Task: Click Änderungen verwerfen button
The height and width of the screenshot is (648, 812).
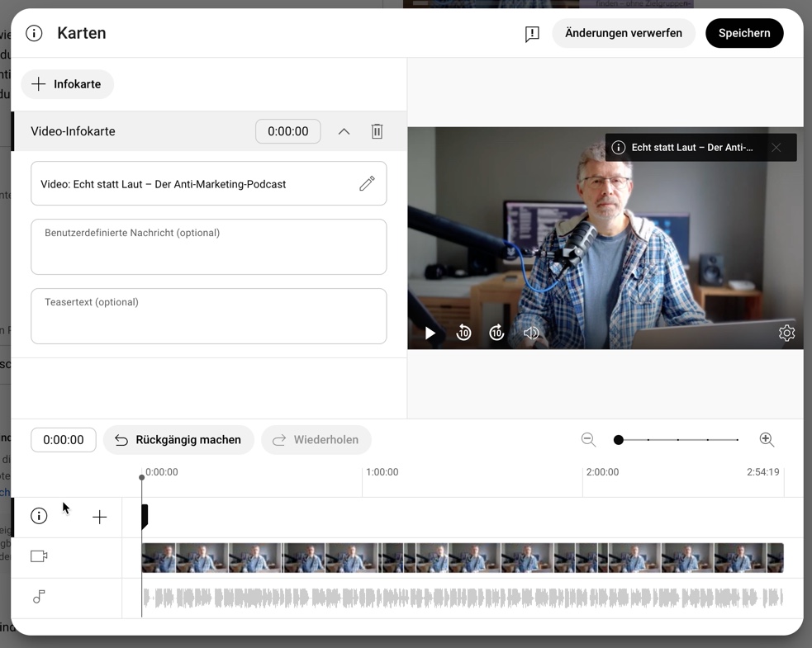Action: point(623,33)
